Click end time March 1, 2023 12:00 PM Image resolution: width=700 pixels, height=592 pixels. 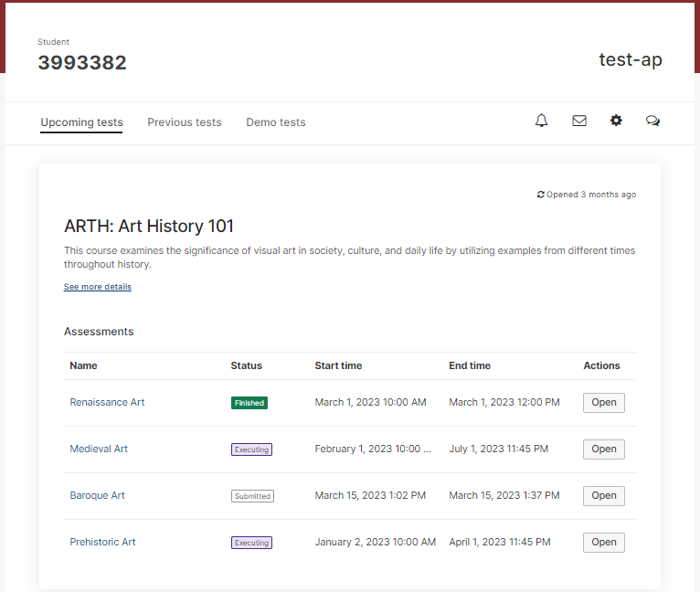click(504, 402)
